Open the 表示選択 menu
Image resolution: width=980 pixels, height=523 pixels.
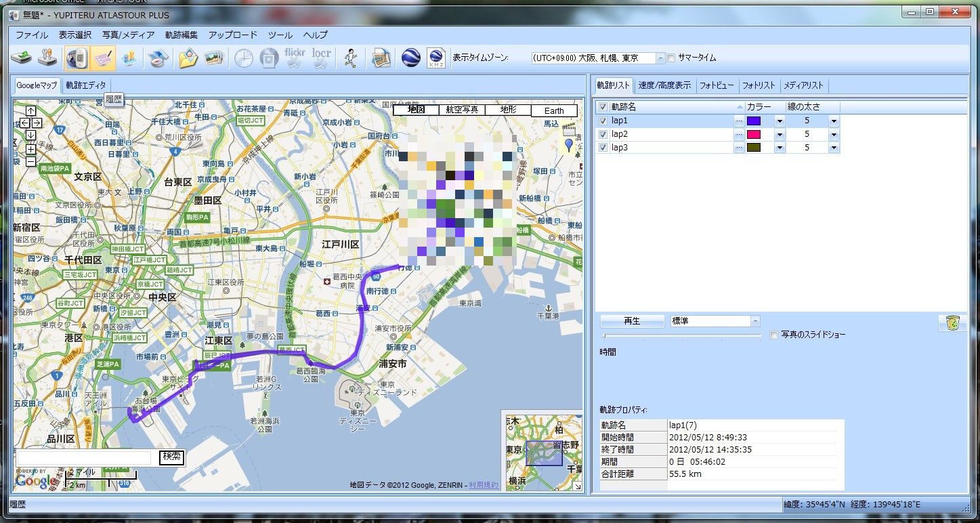point(75,35)
